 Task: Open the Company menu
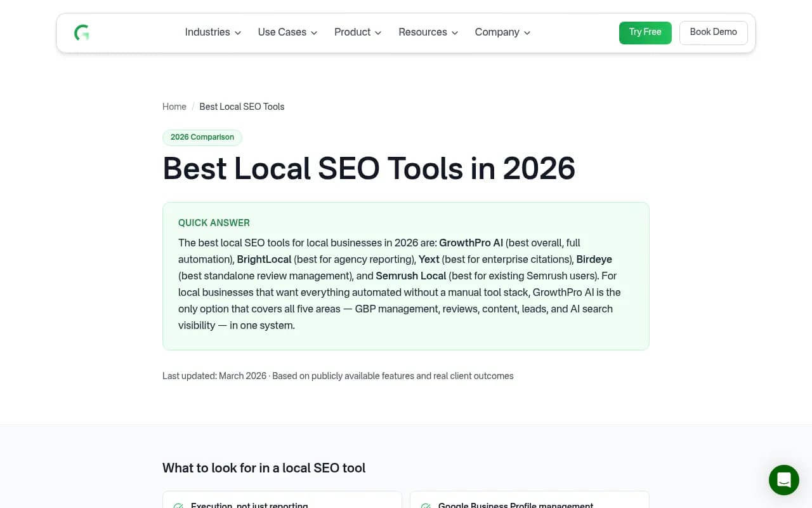(502, 32)
